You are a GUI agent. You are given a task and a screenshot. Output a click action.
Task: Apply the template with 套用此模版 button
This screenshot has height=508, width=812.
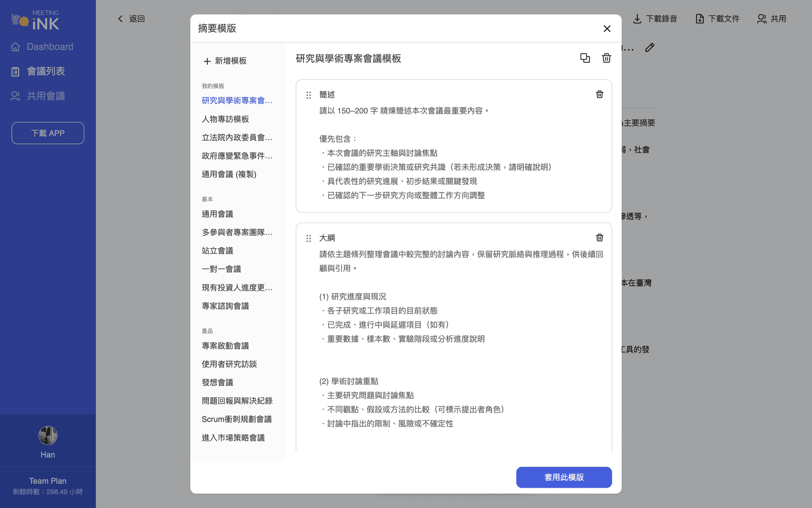pos(564,477)
